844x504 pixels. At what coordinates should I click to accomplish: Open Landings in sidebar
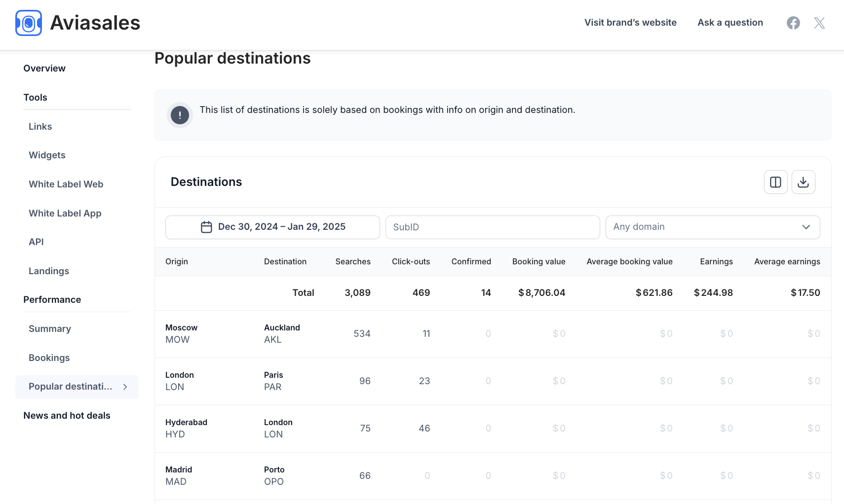point(49,271)
